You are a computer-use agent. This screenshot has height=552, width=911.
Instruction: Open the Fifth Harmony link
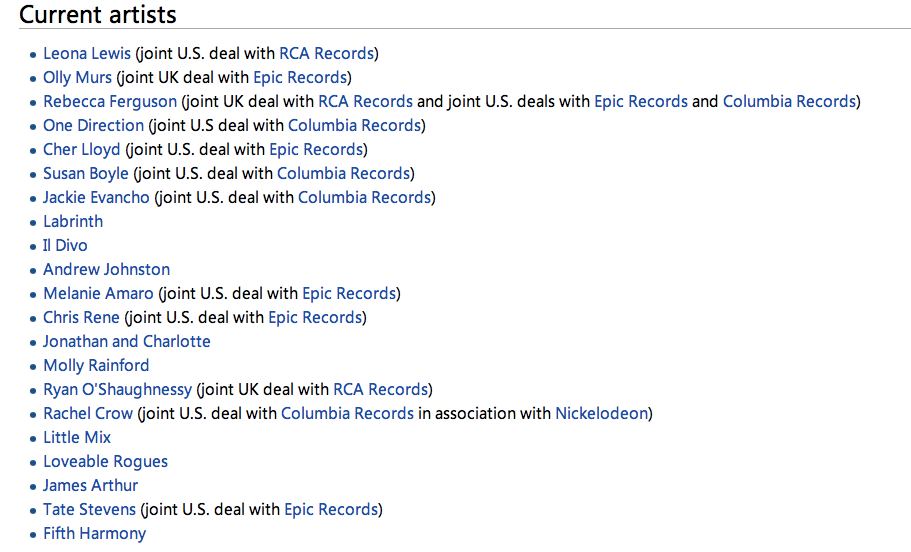[x=95, y=533]
